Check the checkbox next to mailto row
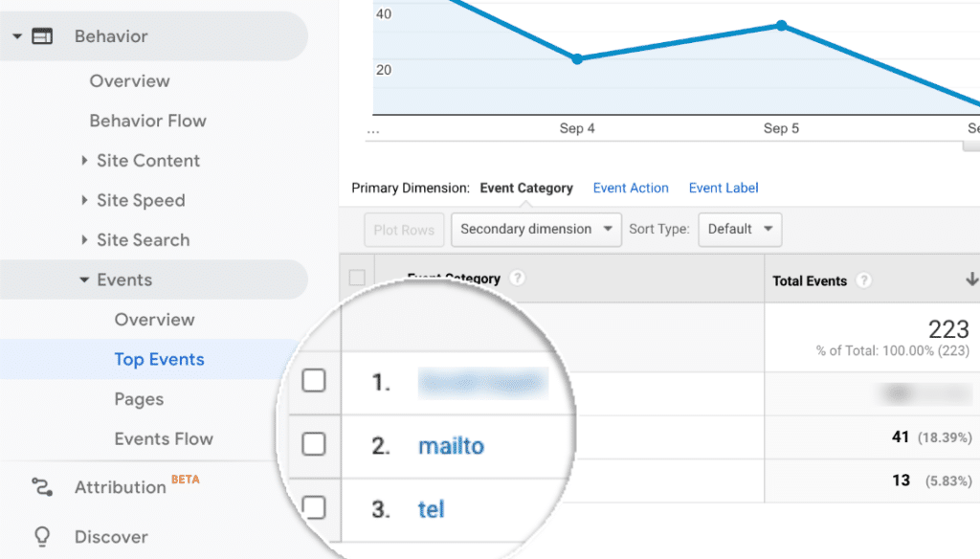Viewport: 980px width, 559px height. (x=316, y=446)
